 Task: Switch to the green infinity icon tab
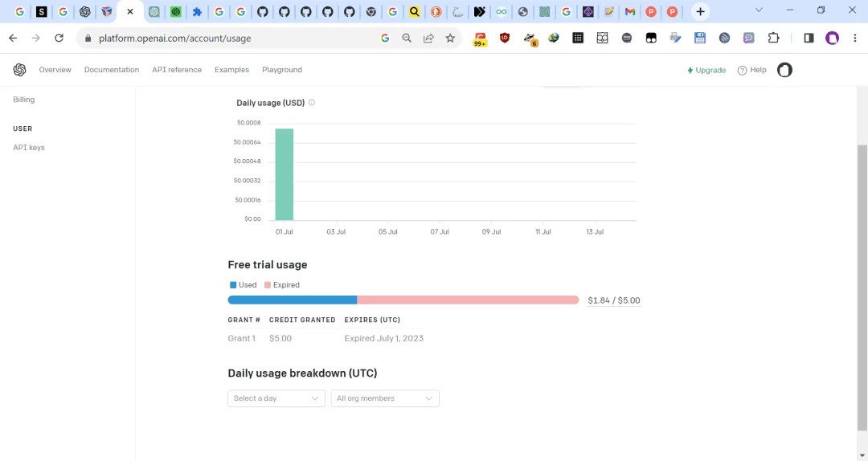pos(501,11)
